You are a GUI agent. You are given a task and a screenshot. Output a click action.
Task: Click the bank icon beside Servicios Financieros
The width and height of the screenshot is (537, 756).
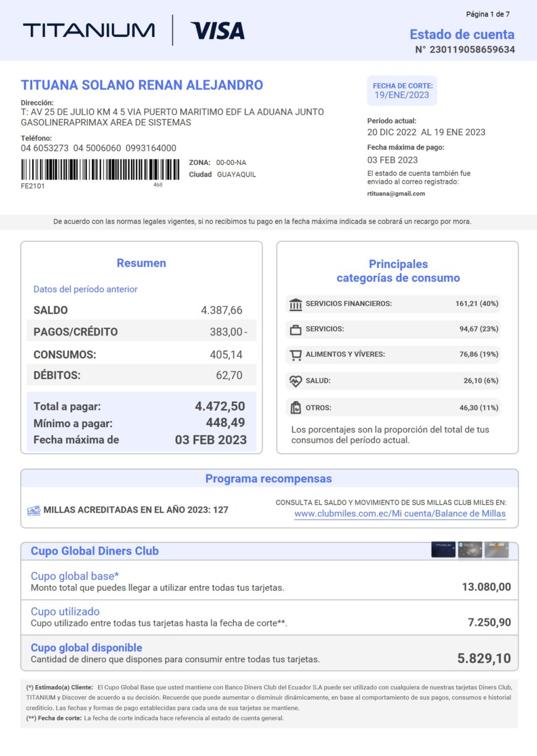point(296,304)
